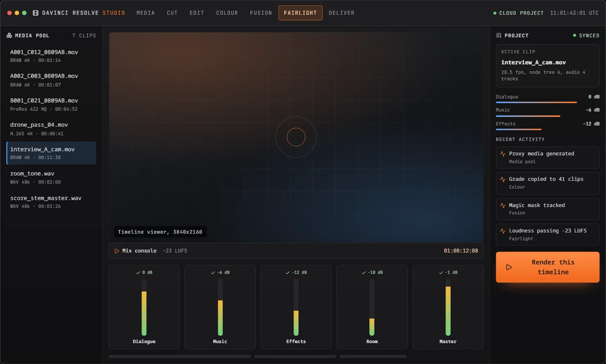Click the 01:00:12:08 timecode readout

pyautogui.click(x=461, y=251)
